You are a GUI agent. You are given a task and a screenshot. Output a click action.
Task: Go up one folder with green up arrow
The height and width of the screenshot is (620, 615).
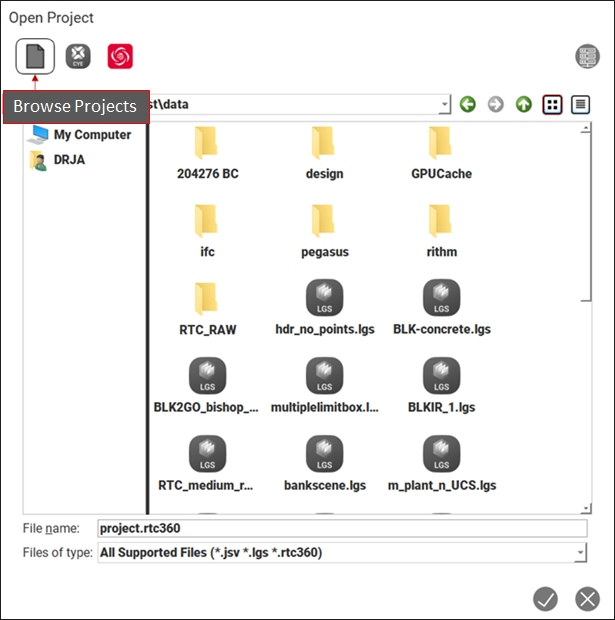pyautogui.click(x=524, y=105)
